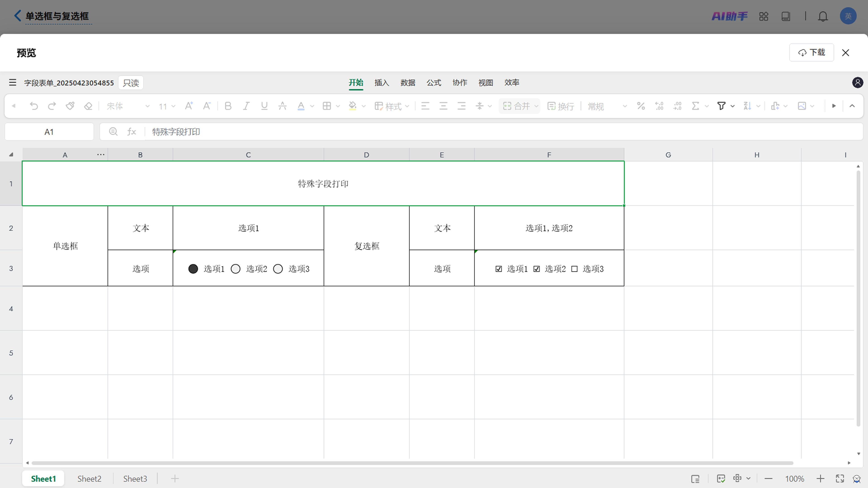The width and height of the screenshot is (868, 488).
Task: Click the percent format icon
Action: pyautogui.click(x=641, y=106)
